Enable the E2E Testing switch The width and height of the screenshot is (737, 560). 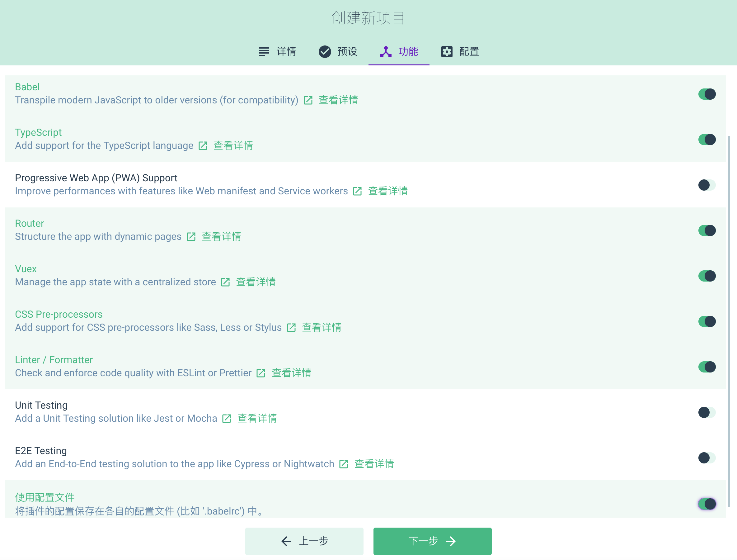[707, 458]
